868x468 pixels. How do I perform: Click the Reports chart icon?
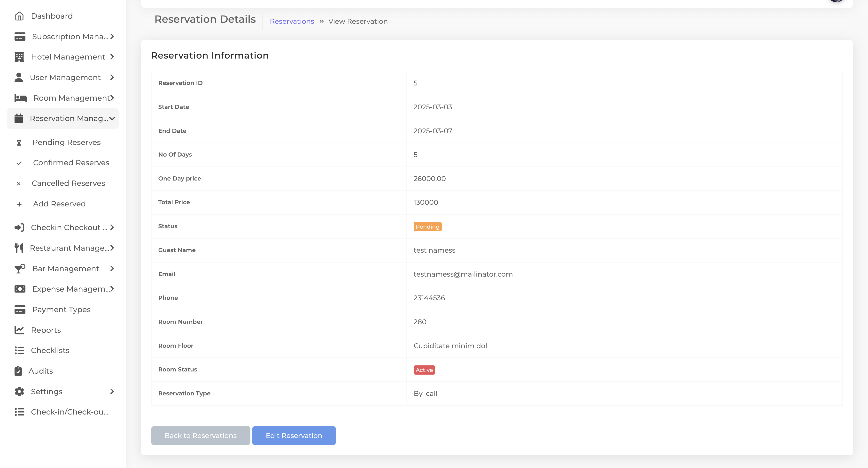click(19, 330)
